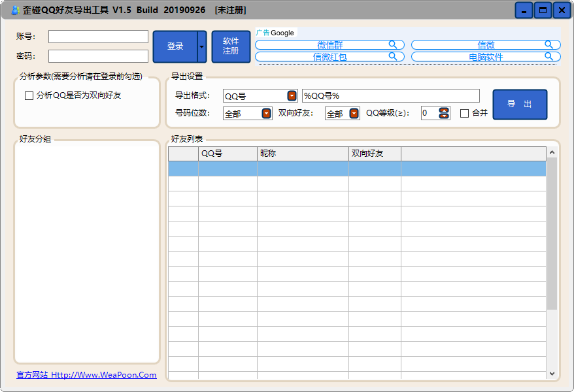Screen dimensions: 574x392
Task: Click the blue 导出 button
Action: click(x=520, y=103)
